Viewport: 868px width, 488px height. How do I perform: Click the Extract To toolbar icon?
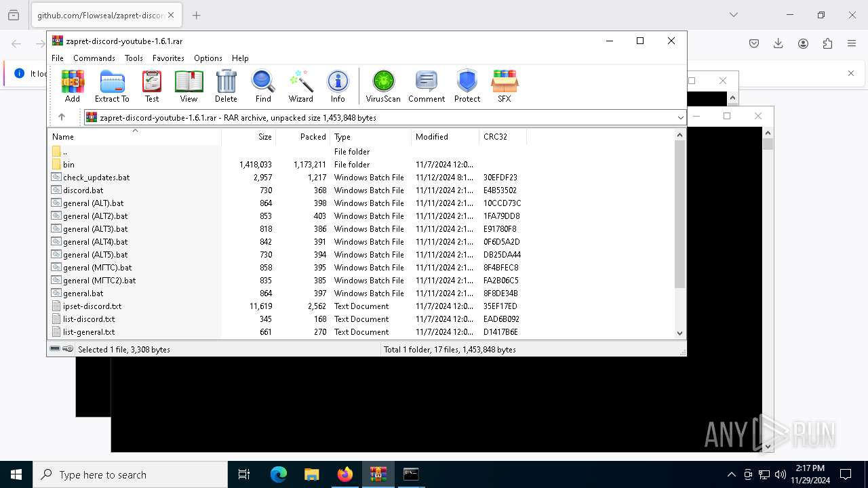(112, 86)
